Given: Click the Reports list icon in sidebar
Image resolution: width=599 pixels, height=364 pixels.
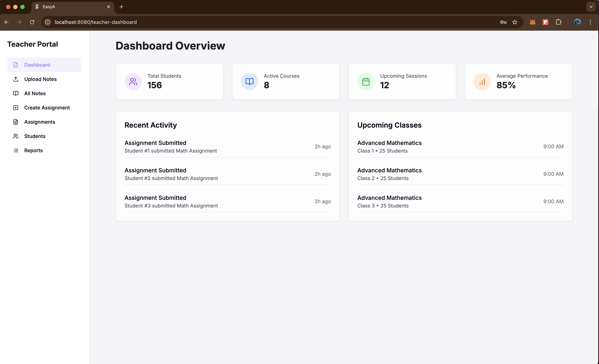Looking at the screenshot, I should click(x=16, y=150).
